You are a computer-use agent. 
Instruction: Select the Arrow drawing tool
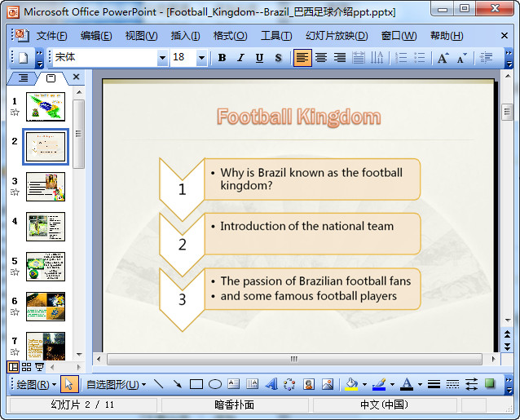(x=178, y=384)
